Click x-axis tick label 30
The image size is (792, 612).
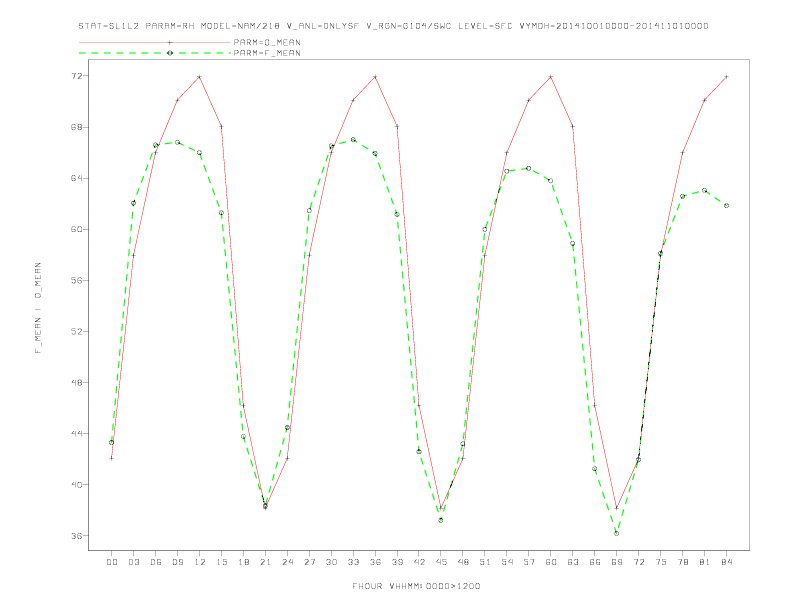pyautogui.click(x=331, y=562)
